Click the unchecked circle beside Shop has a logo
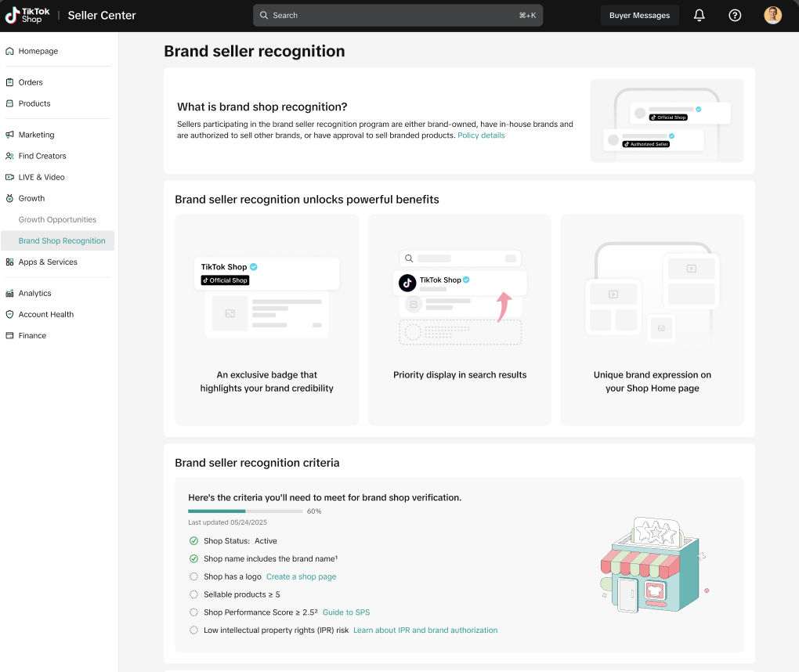 tap(193, 576)
